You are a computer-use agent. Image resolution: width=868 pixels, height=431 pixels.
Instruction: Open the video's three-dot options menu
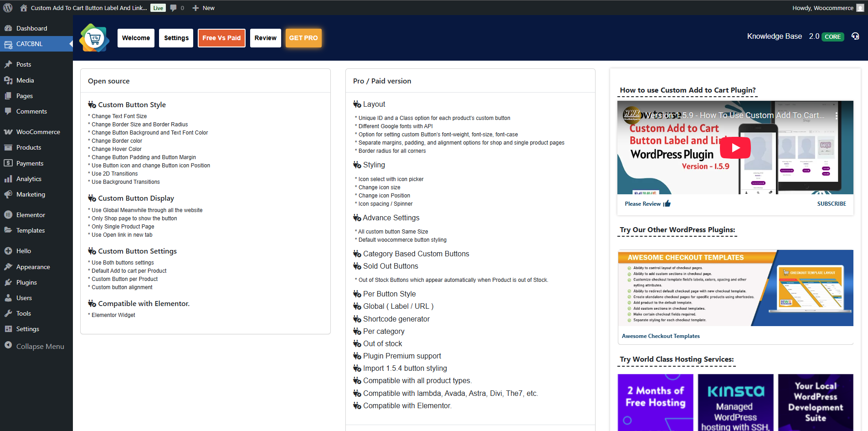[x=836, y=115]
